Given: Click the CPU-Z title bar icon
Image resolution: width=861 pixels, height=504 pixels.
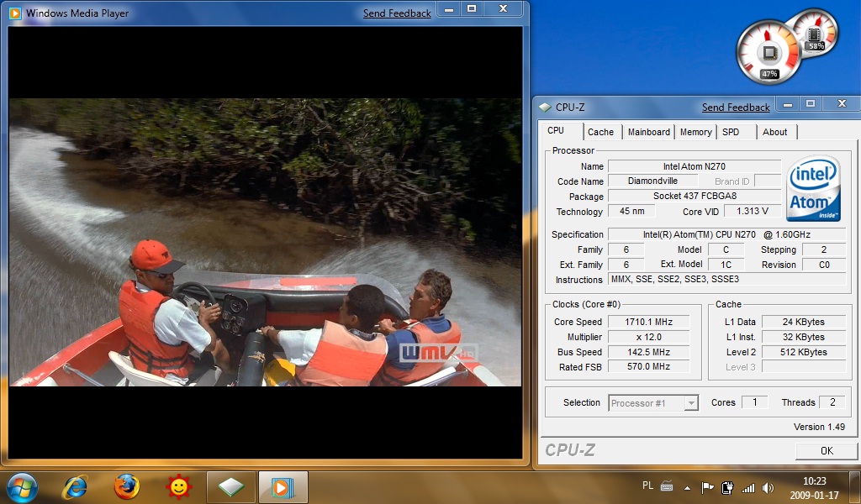Looking at the screenshot, I should 545,107.
